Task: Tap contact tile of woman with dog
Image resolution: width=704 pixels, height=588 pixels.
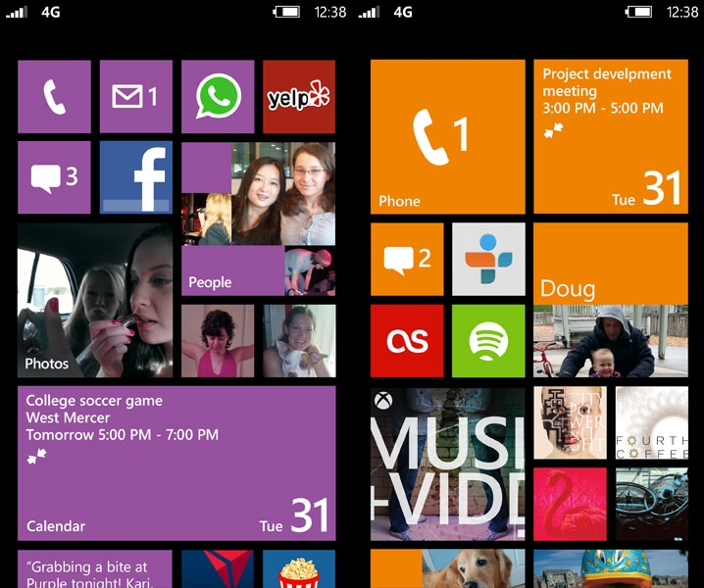Action: (x=299, y=341)
